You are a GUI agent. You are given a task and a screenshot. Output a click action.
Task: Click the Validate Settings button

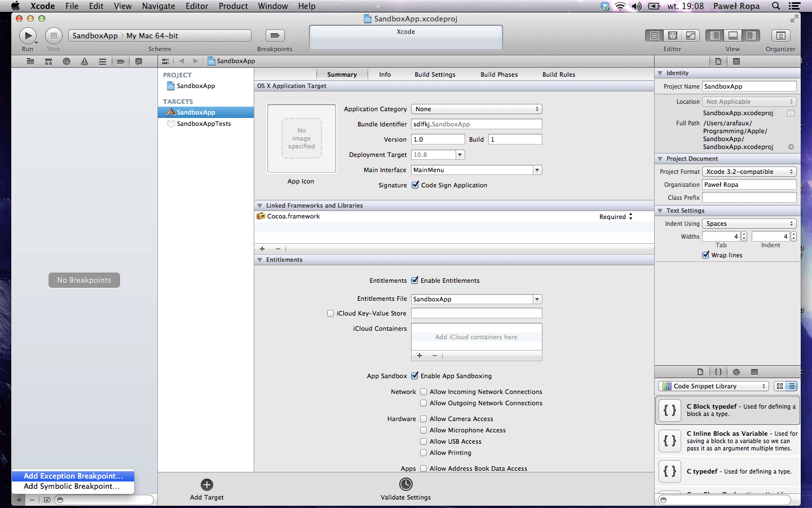point(405,489)
